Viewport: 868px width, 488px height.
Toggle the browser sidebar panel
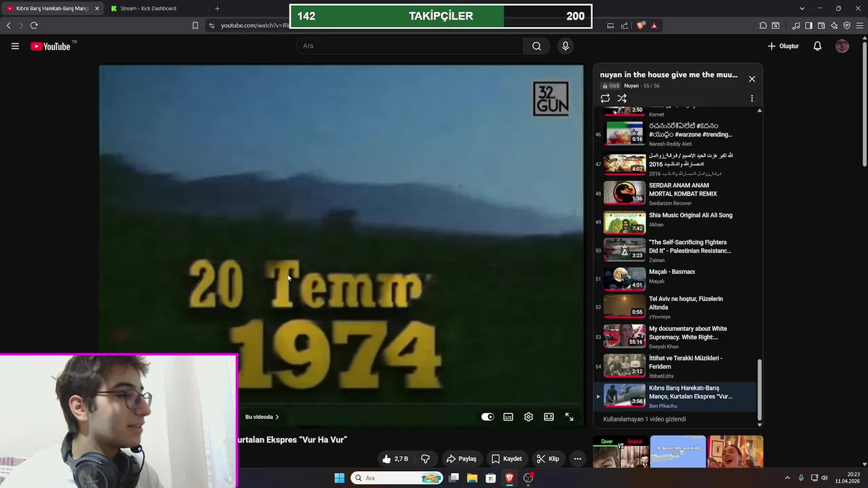click(808, 26)
